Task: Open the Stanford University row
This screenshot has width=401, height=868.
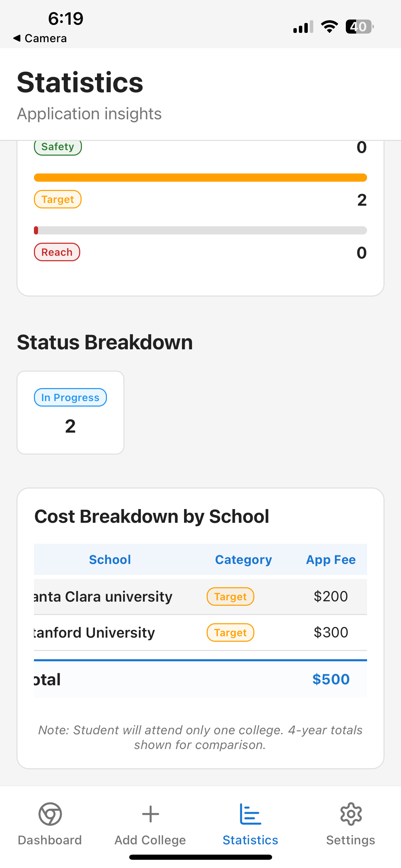Action: [200, 632]
